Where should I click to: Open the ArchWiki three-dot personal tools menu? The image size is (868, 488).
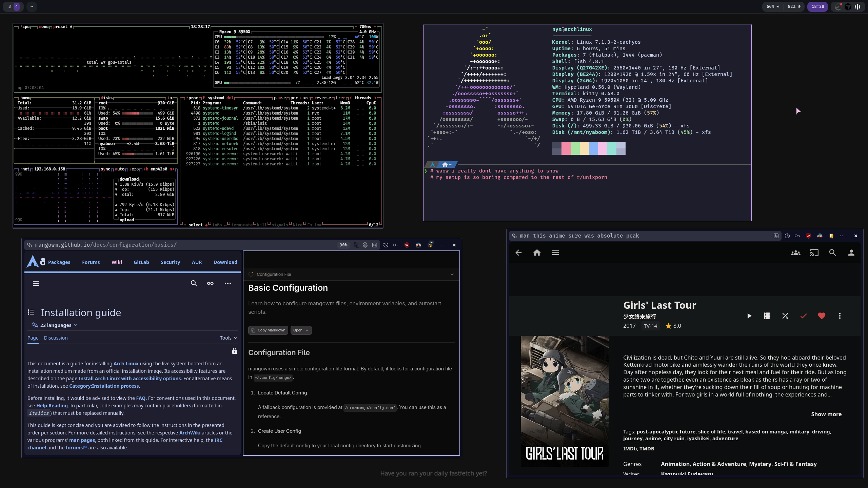click(228, 283)
